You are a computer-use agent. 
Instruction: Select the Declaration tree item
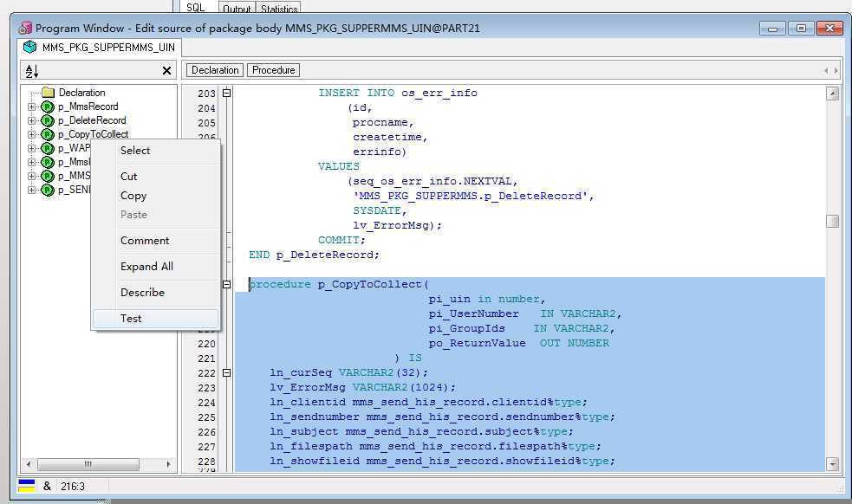(82, 93)
